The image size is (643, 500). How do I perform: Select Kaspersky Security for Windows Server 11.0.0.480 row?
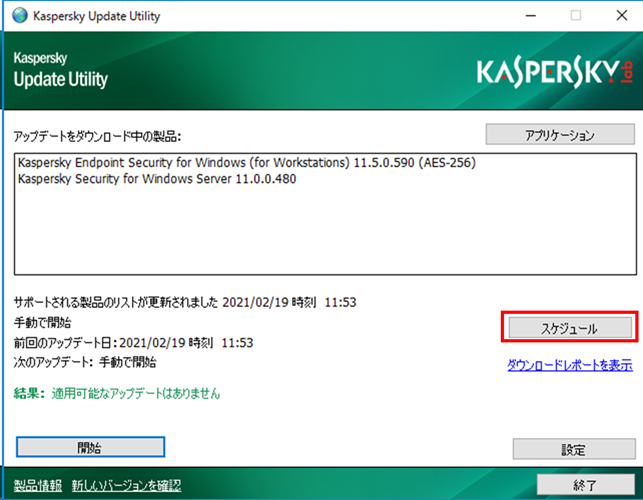(x=157, y=179)
